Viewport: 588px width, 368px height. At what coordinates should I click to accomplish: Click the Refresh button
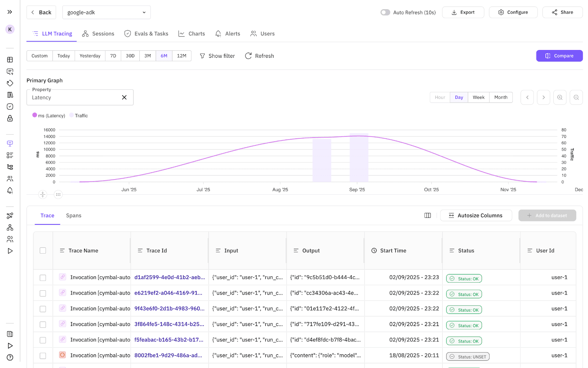pyautogui.click(x=259, y=56)
